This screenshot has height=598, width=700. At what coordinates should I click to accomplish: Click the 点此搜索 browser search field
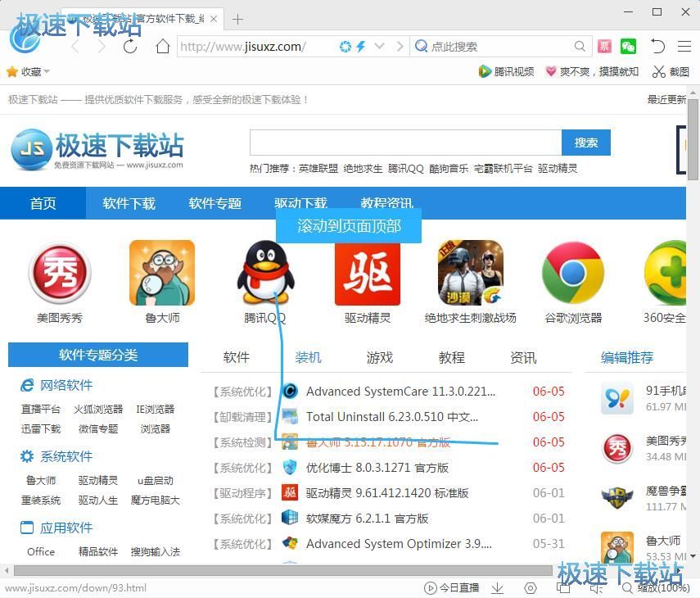(x=500, y=46)
